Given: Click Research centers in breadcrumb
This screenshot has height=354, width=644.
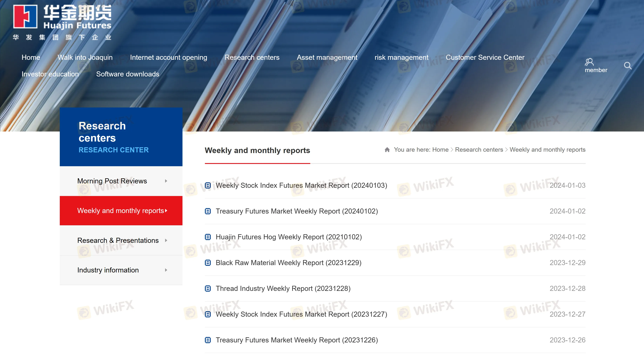Looking at the screenshot, I should coord(479,150).
